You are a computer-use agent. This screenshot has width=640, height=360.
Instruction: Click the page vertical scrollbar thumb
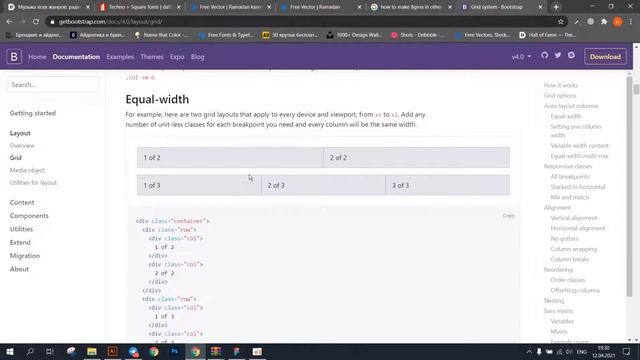pyautogui.click(x=636, y=89)
